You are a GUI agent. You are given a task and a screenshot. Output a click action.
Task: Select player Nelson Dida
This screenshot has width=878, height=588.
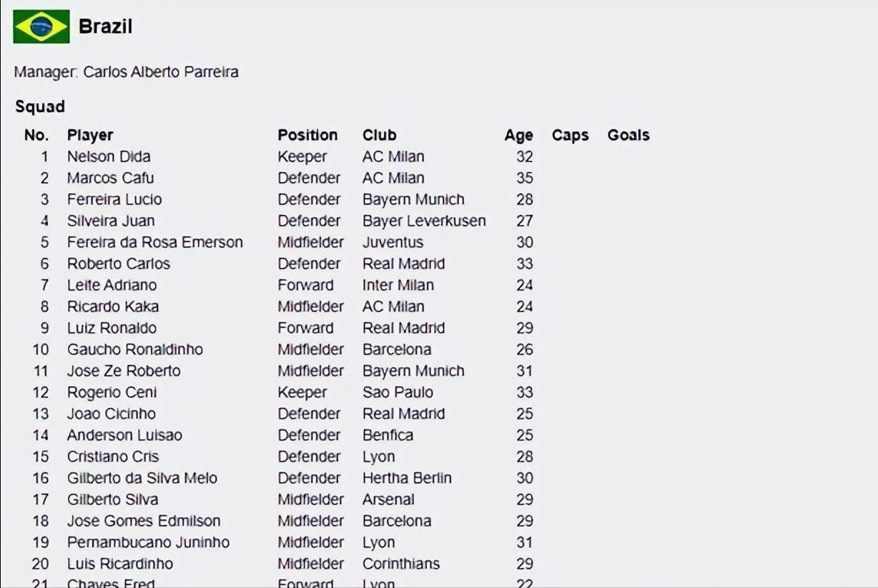[x=109, y=156]
